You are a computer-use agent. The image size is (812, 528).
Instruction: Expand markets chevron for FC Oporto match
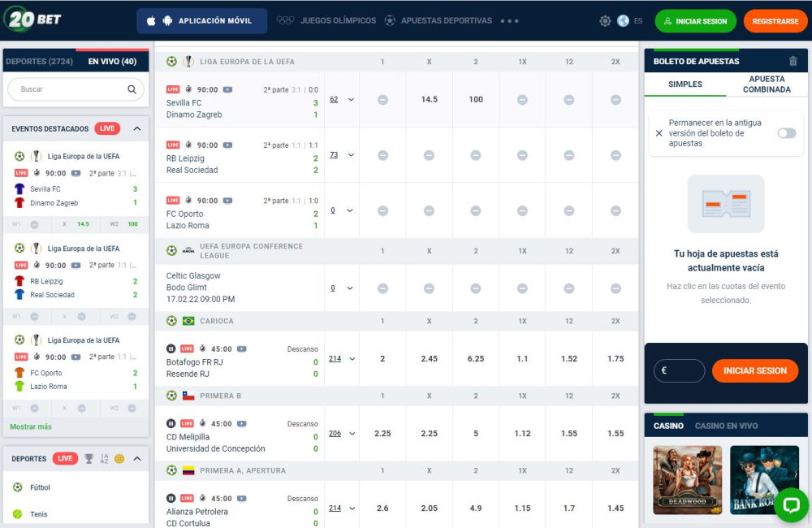[x=350, y=210]
